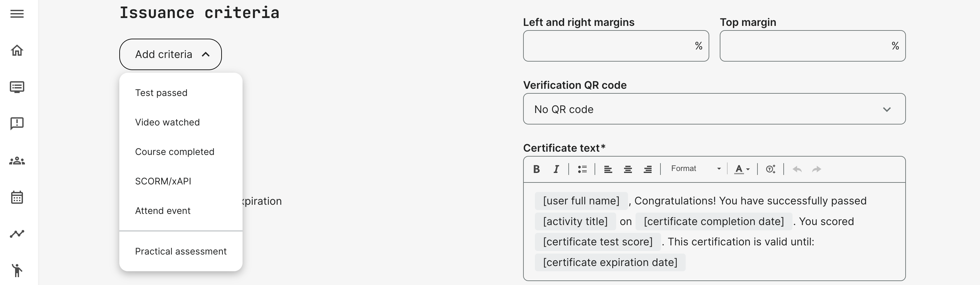
Task: Select Practical assessment option
Action: (x=181, y=251)
